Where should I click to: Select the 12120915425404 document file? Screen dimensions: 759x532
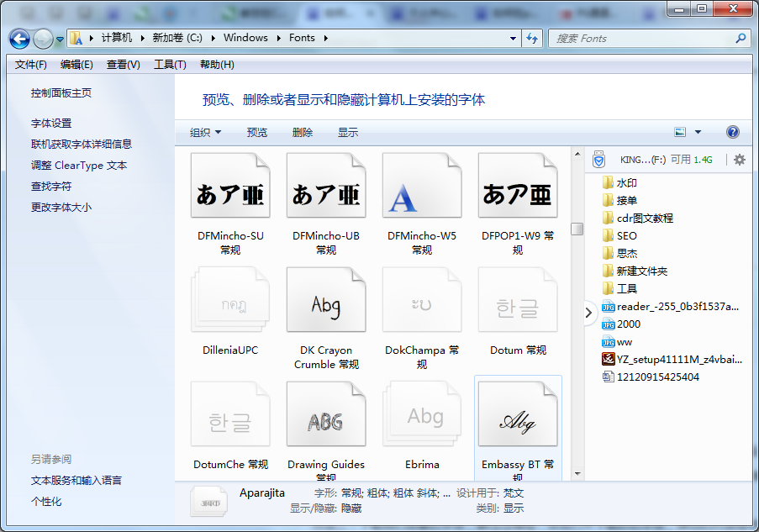[x=651, y=377]
